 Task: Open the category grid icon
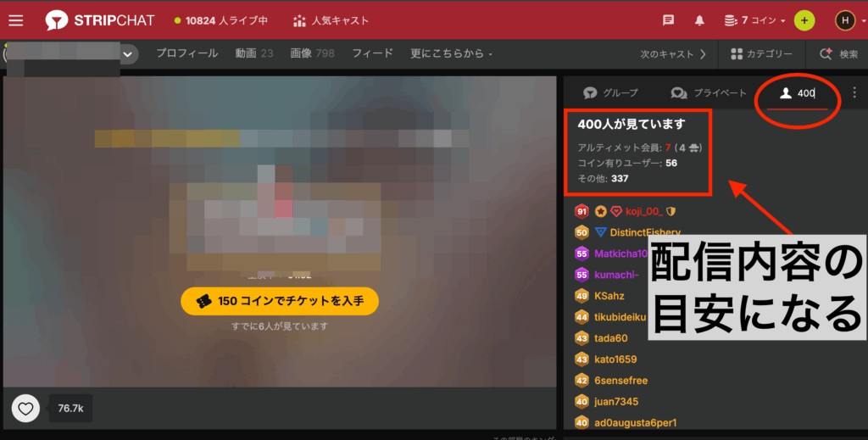737,53
